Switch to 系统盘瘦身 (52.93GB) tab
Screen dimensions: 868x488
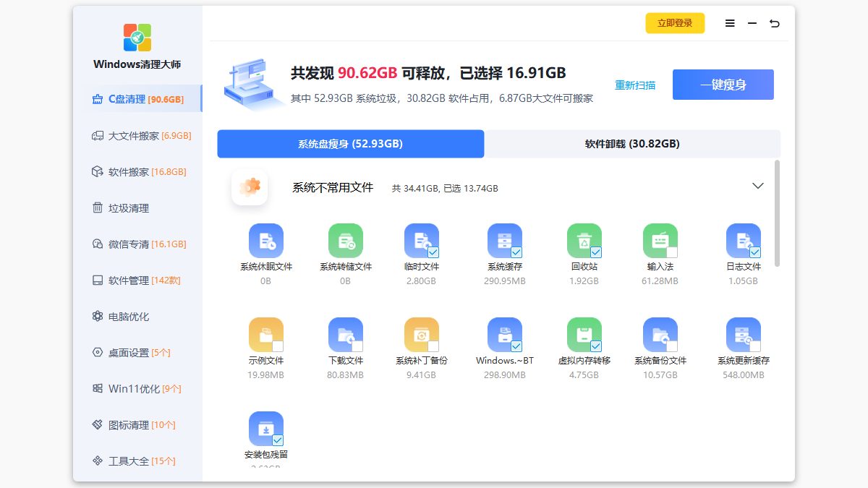351,144
